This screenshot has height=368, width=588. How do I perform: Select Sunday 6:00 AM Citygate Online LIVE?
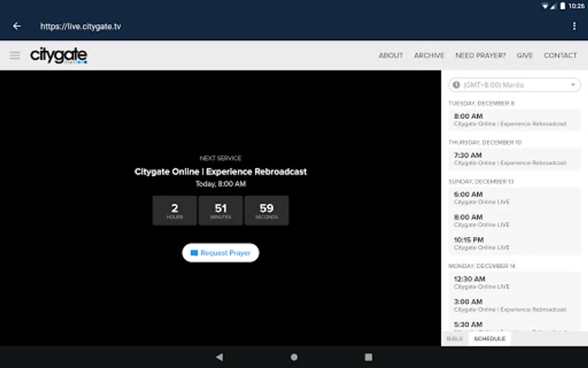coord(514,198)
